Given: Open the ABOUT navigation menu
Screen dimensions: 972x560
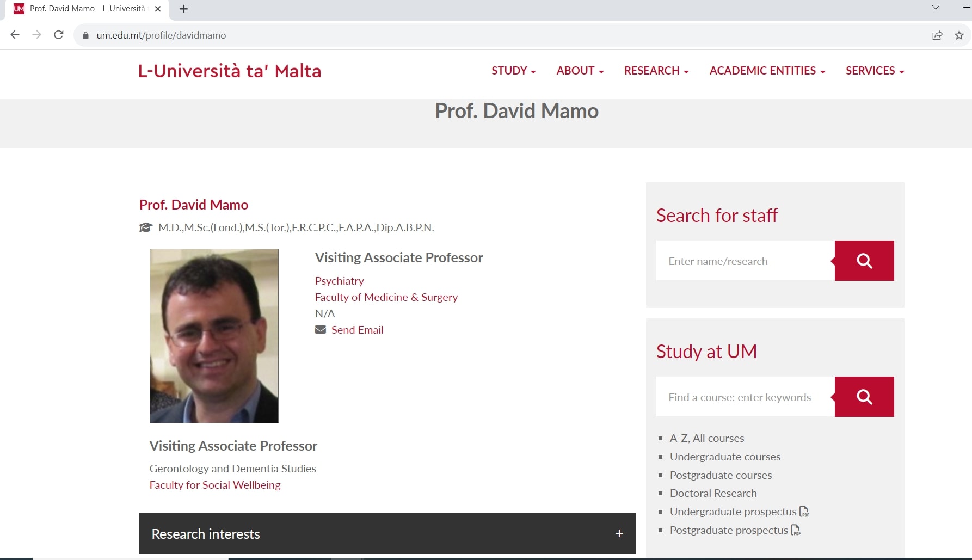Looking at the screenshot, I should [x=580, y=71].
